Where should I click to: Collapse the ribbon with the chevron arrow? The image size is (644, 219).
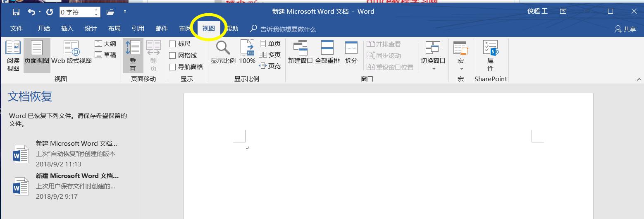pos(639,79)
